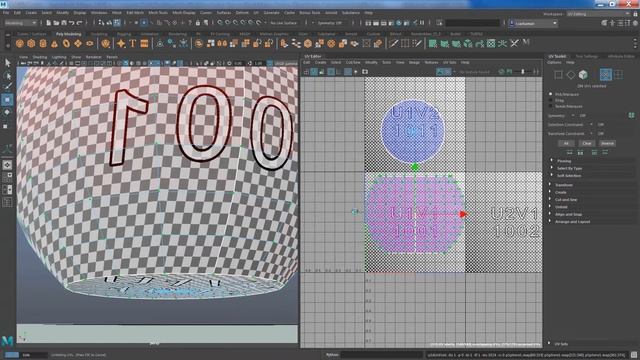The image size is (640, 360).
Task: Click the UV Editor checker shelf icon
Action: click(491, 43)
